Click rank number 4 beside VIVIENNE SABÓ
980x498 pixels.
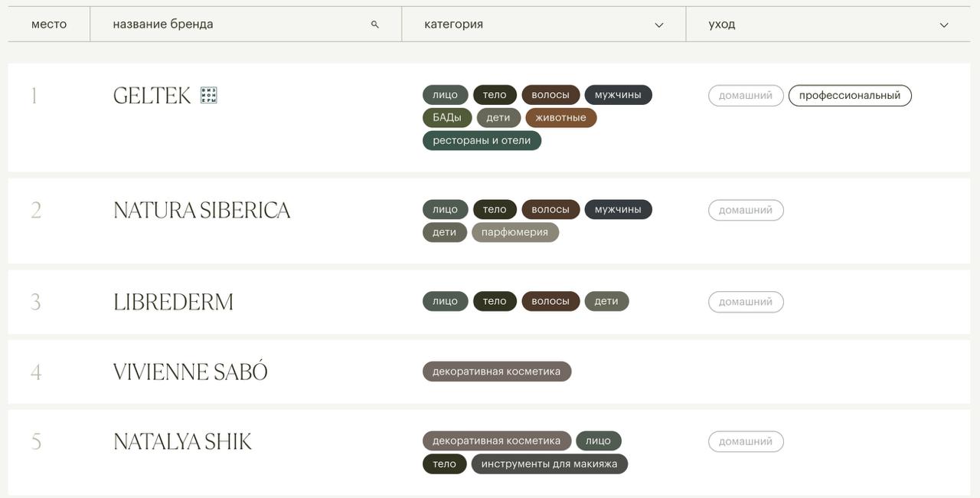(35, 372)
